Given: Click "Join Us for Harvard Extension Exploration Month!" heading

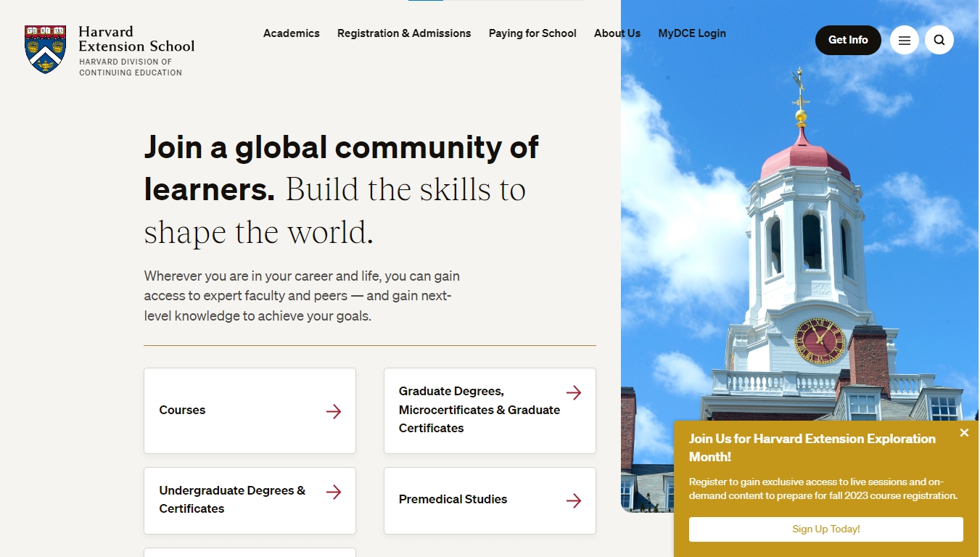Looking at the screenshot, I should point(812,448).
